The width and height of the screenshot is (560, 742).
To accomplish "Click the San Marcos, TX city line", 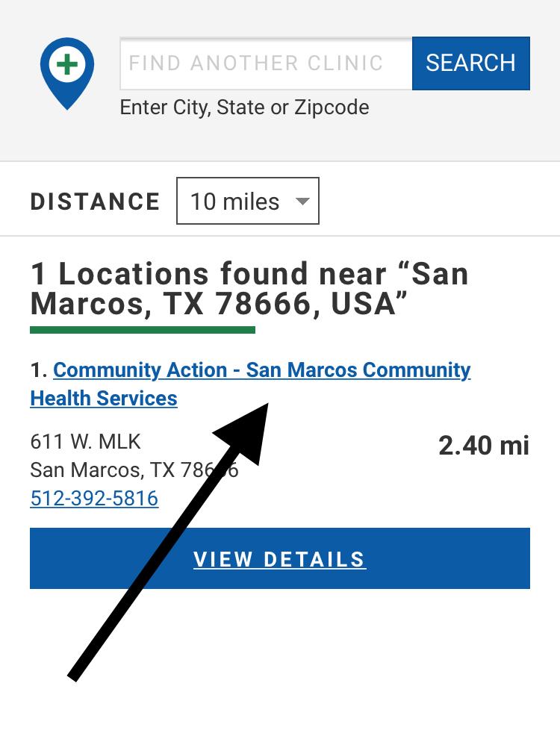I will 112,470.
